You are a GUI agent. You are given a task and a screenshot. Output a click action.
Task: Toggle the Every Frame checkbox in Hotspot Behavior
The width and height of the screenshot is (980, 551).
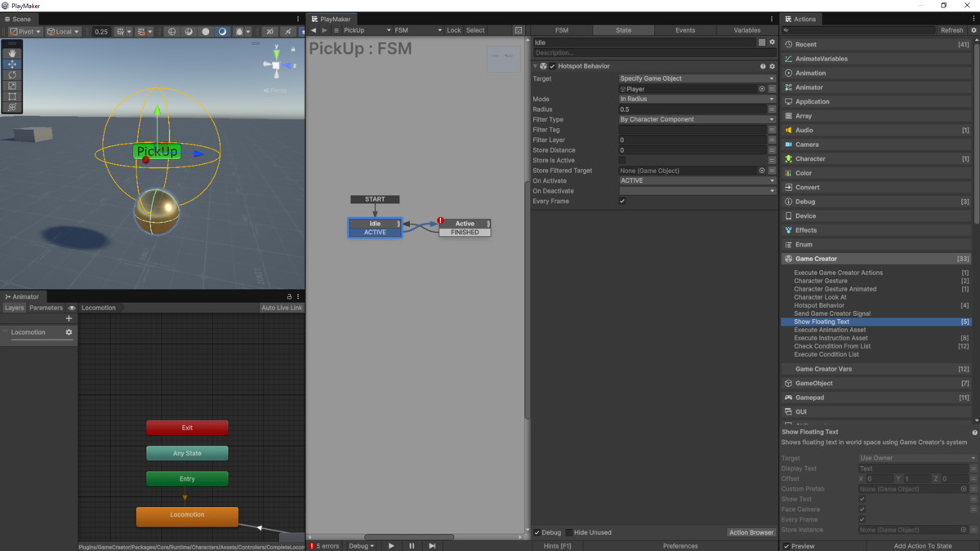tap(622, 201)
